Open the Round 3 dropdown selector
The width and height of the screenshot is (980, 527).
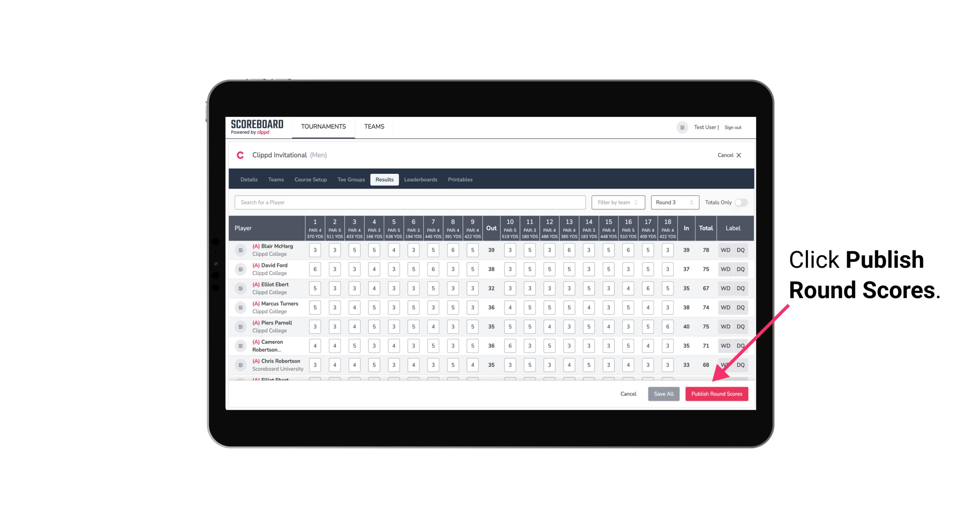pos(674,202)
